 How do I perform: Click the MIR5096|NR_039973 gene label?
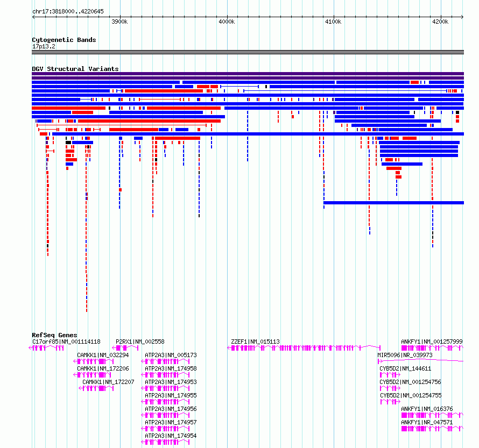(x=405, y=355)
